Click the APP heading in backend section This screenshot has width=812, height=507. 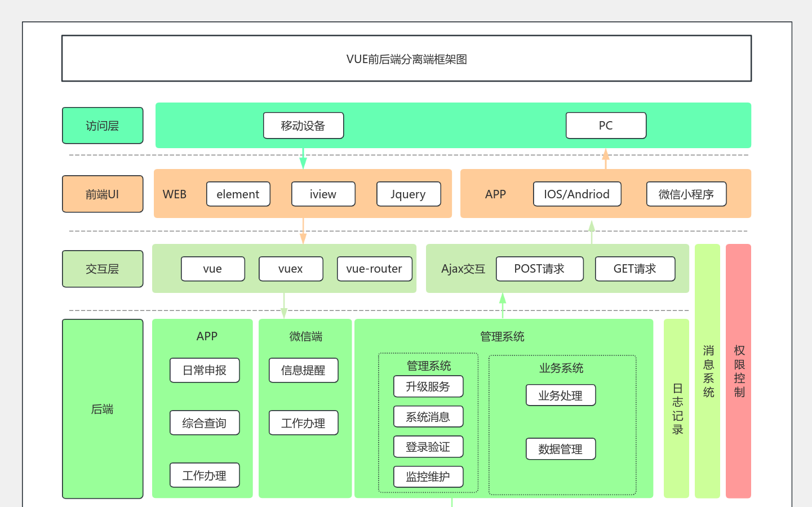coord(207,336)
